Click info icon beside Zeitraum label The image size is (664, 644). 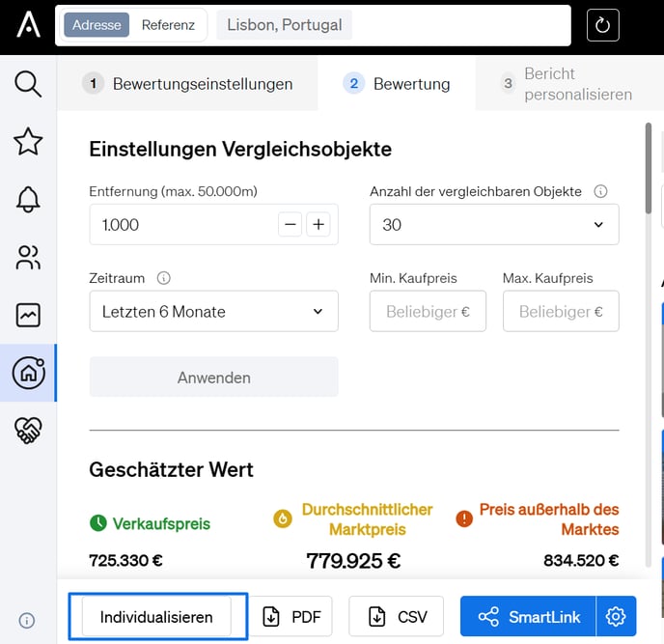pyautogui.click(x=163, y=278)
